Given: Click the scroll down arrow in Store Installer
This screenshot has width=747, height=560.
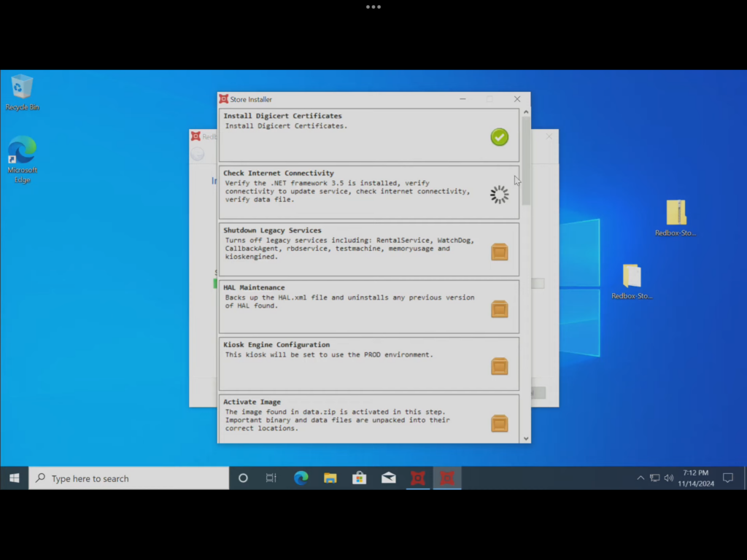Looking at the screenshot, I should click(526, 438).
